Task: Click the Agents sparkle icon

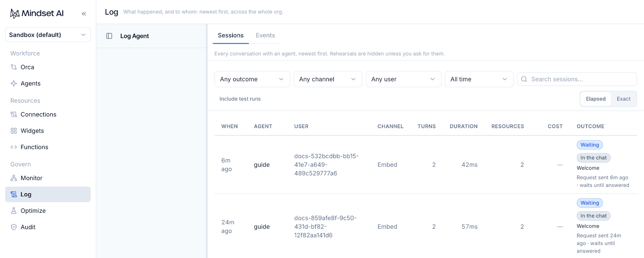Action: 14,83
